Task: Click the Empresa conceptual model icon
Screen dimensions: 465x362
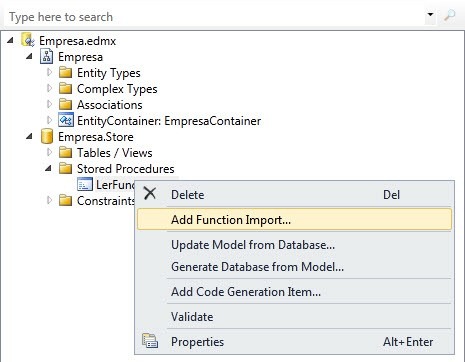Action: [x=46, y=56]
